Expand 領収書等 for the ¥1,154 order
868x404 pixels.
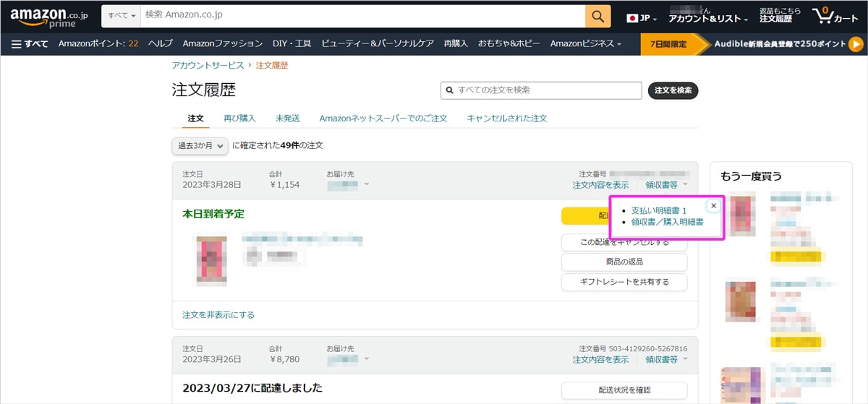(x=666, y=185)
